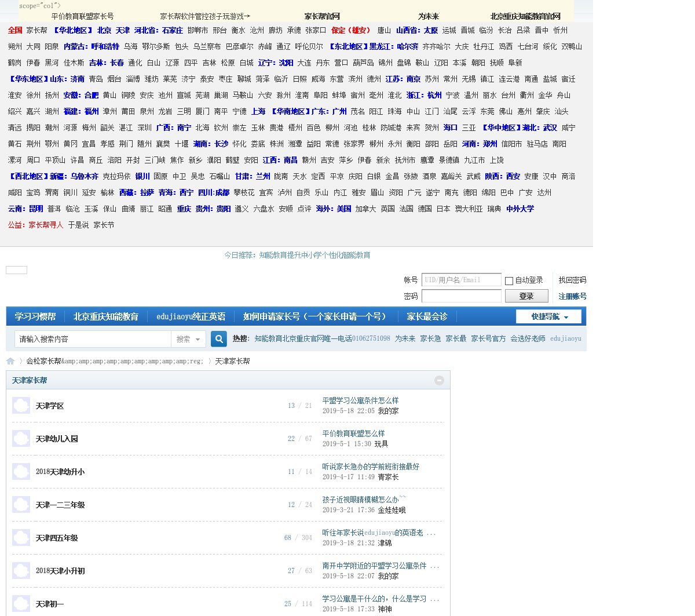Open the 搜索 type dropdown
Image resolution: width=695 pixels, height=616 pixels.
coord(188,339)
